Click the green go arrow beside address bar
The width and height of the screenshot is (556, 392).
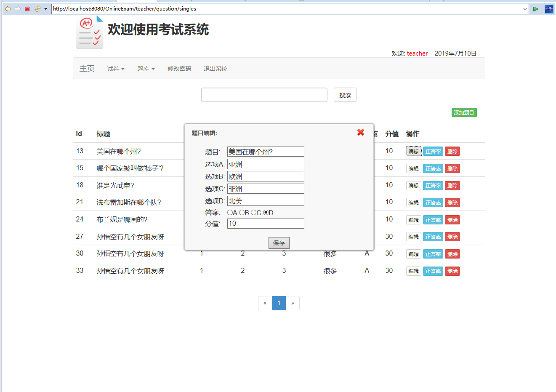(536, 8)
